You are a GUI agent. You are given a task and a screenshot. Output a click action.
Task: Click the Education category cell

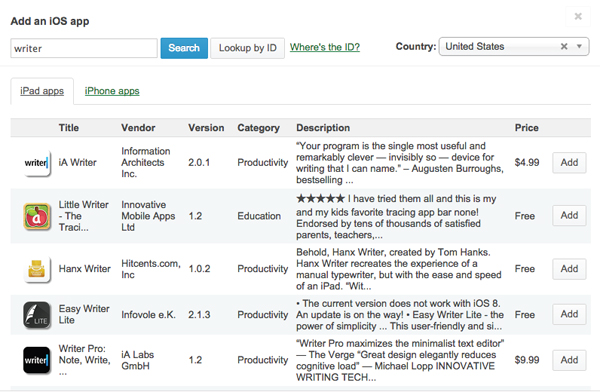259,216
